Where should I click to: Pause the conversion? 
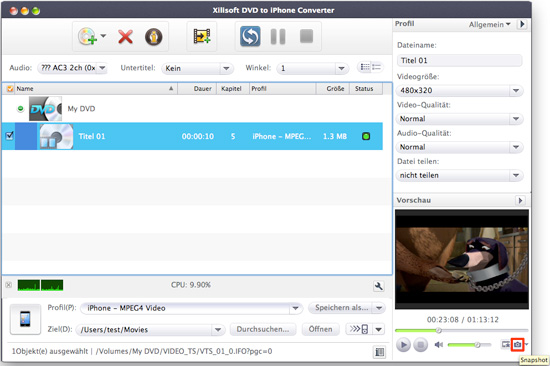[278, 36]
